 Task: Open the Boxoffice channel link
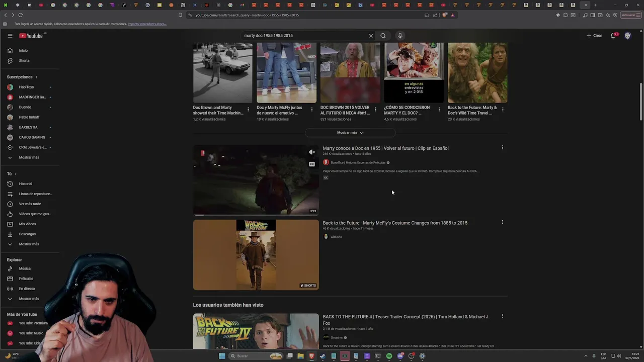[x=358, y=163]
